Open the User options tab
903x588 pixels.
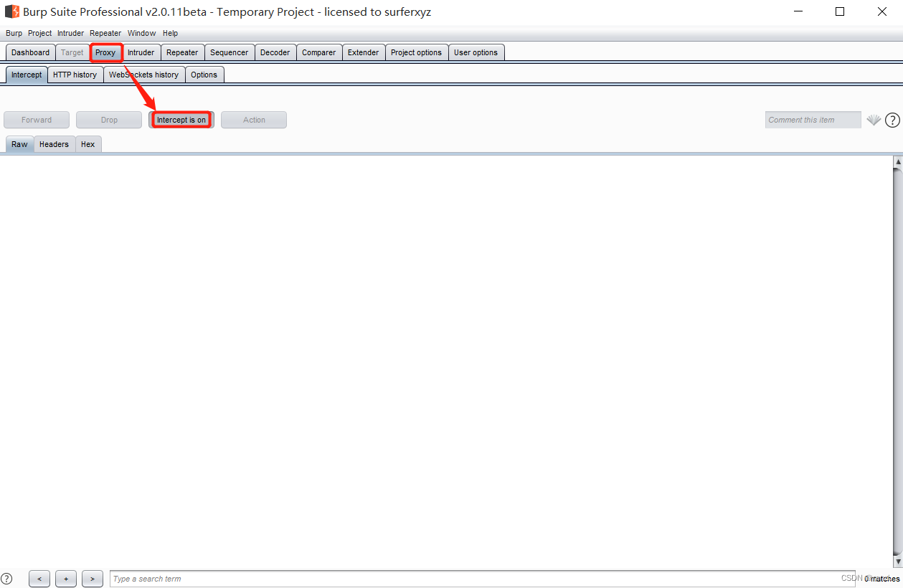point(476,52)
